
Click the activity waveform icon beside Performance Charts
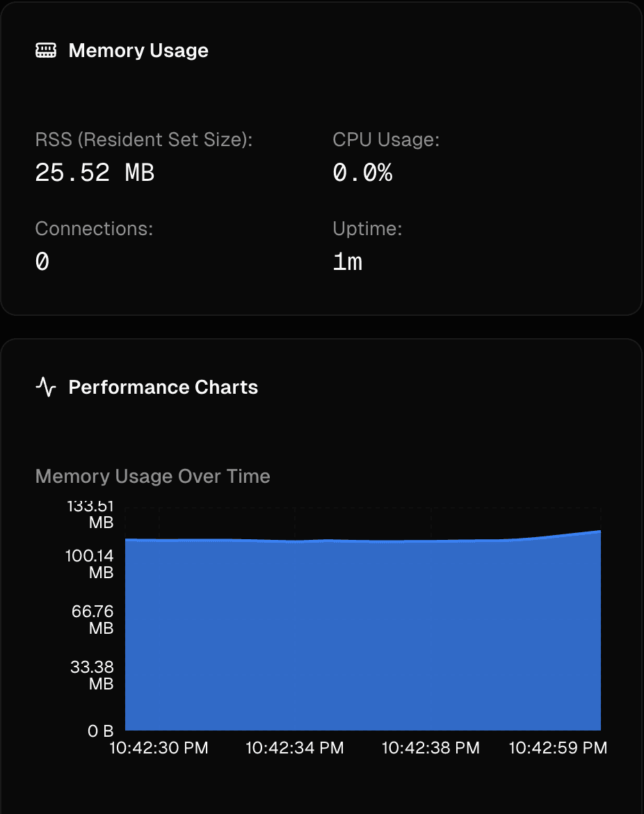(46, 388)
